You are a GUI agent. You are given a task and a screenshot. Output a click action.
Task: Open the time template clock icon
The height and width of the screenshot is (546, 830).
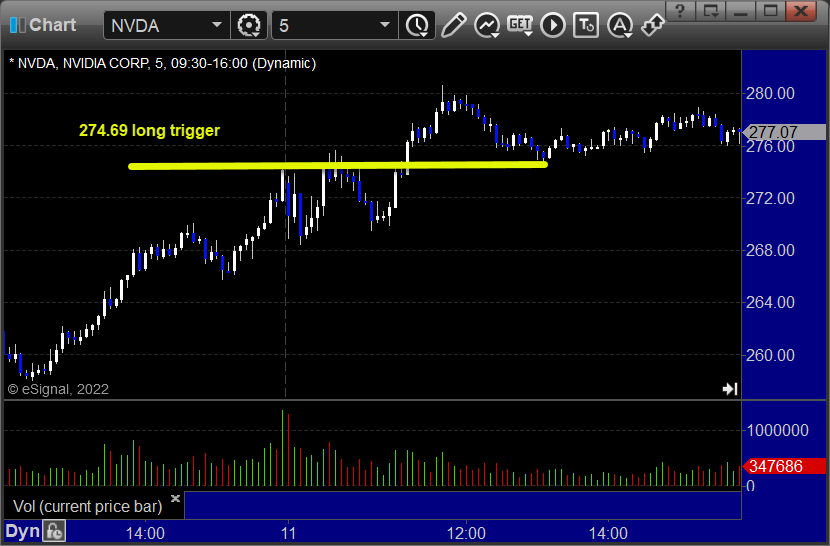coord(417,25)
